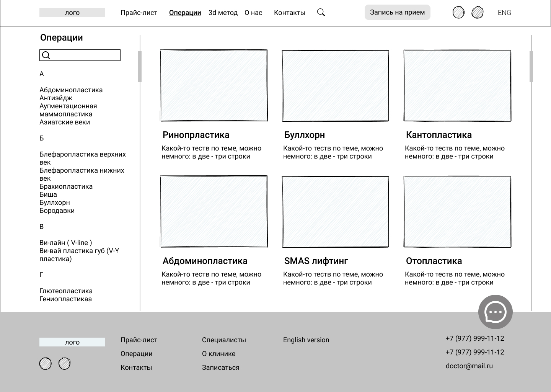
Task: Open the Контакты item in top navigation
Action: 290,13
